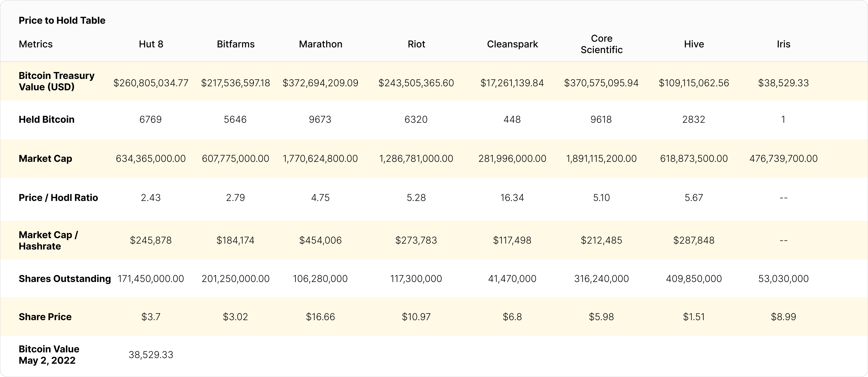This screenshot has width=868, height=377.
Task: Select the Market Cap / Hashrate row label
Action: (48, 240)
